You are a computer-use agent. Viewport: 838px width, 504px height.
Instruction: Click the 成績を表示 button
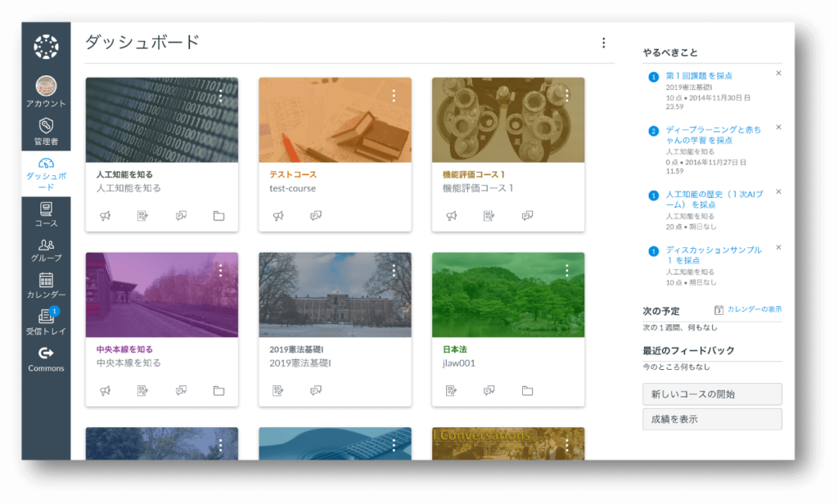(713, 419)
